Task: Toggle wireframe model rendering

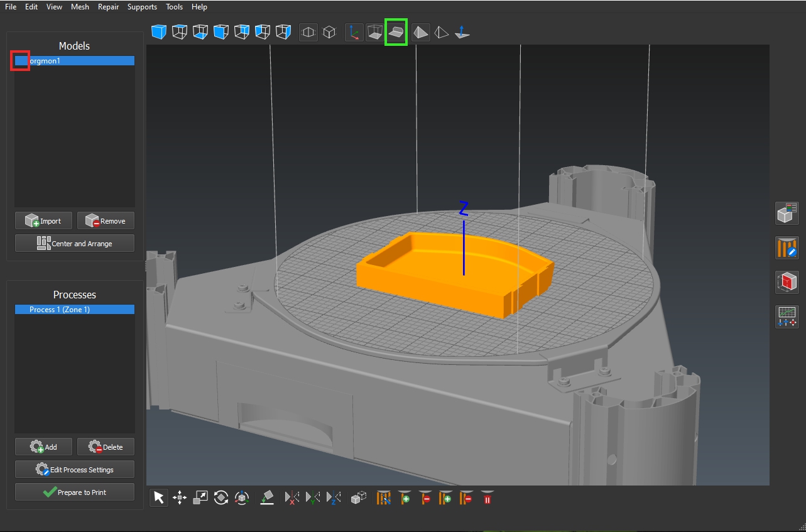Action: (x=442, y=32)
